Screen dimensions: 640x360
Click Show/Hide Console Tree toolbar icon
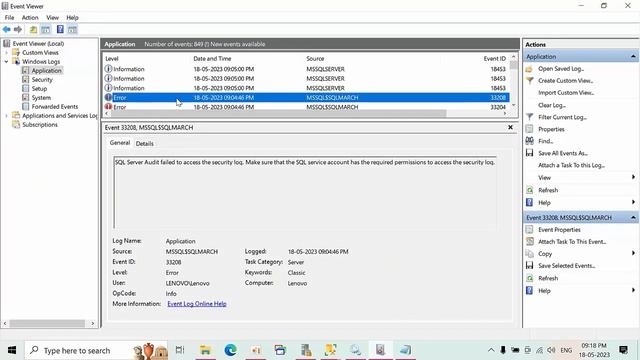(x=46, y=29)
